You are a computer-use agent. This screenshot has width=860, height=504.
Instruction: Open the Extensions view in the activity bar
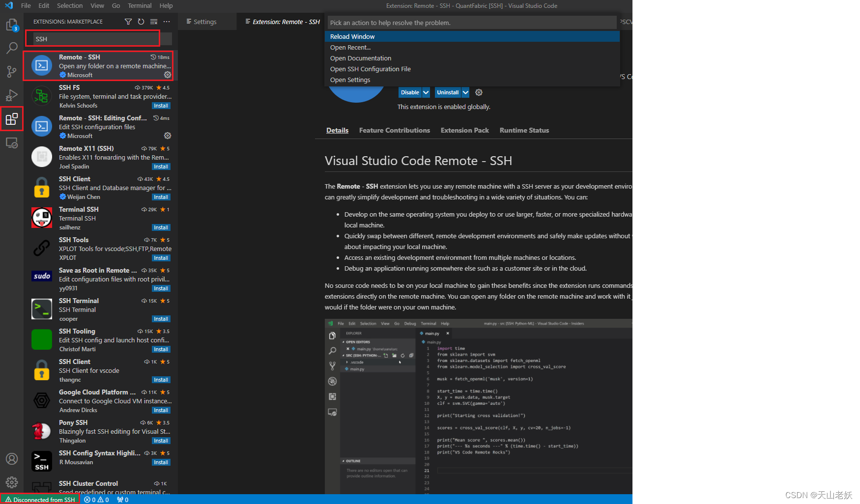(12, 119)
